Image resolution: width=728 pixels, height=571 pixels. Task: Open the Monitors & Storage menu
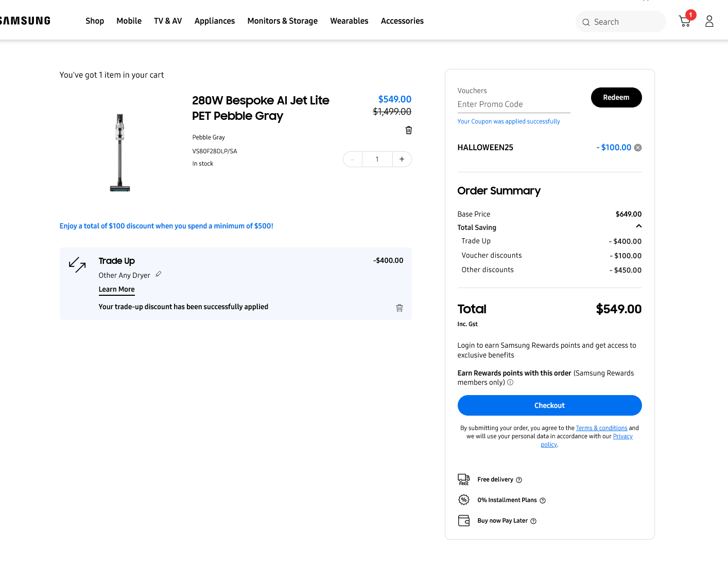[x=282, y=21]
